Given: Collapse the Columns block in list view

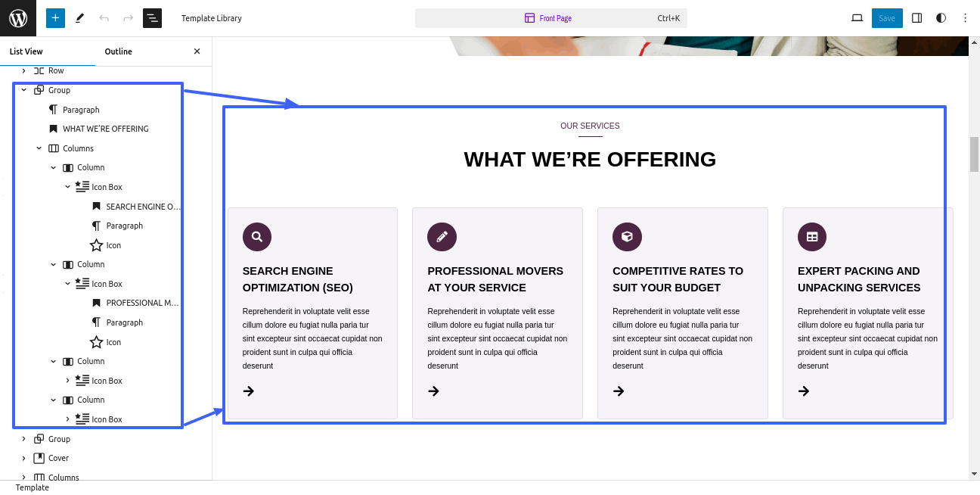Looking at the screenshot, I should pyautogui.click(x=39, y=148).
